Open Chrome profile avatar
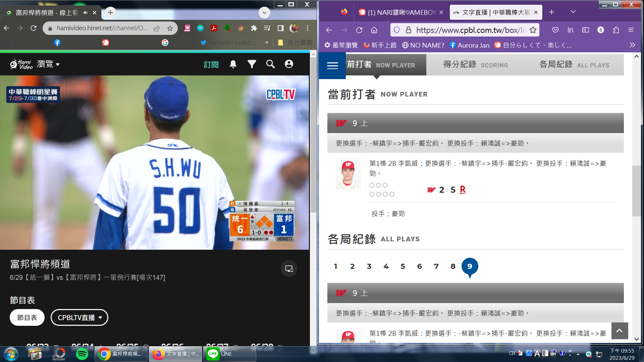Image resolution: width=644 pixels, height=362 pixels. tap(294, 28)
